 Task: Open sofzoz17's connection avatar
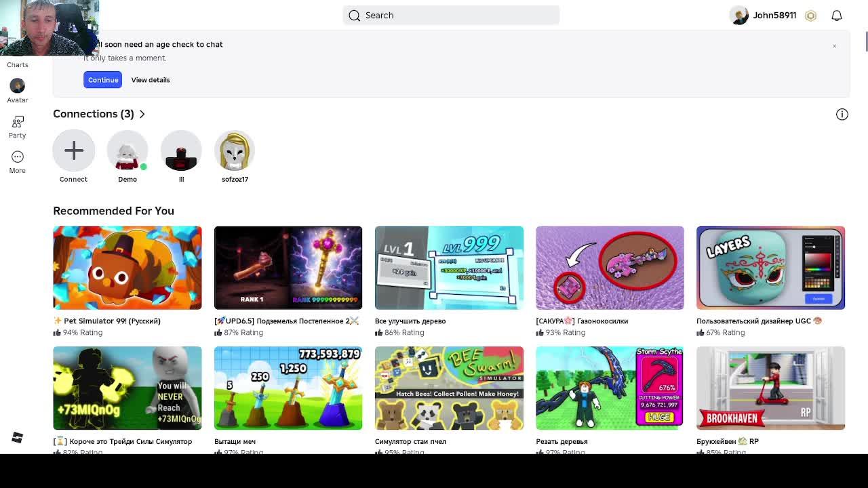pyautogui.click(x=235, y=150)
